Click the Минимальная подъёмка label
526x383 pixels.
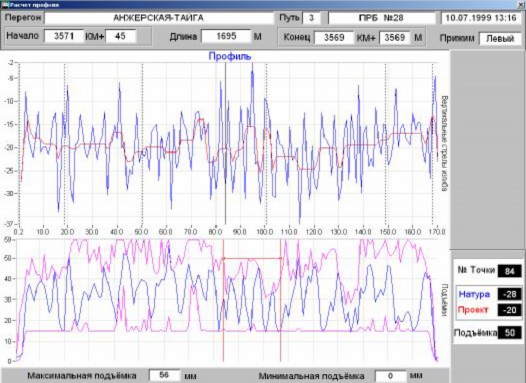point(311,376)
